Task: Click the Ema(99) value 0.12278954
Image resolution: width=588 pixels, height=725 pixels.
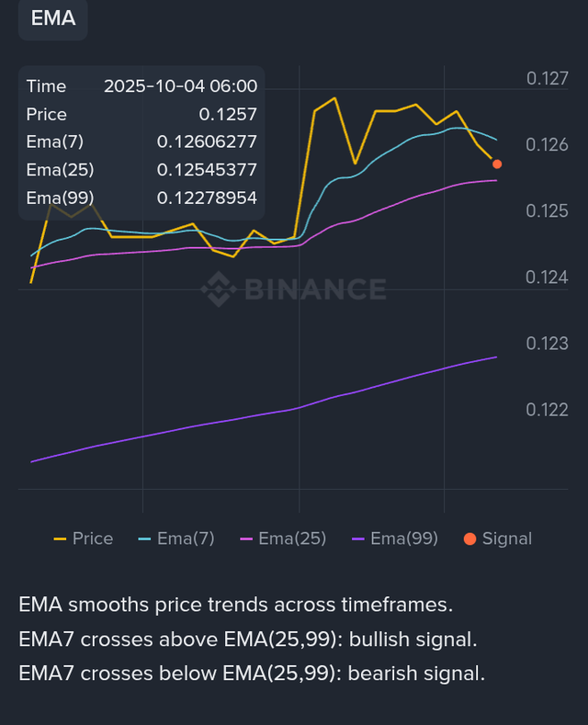Action: click(x=207, y=197)
